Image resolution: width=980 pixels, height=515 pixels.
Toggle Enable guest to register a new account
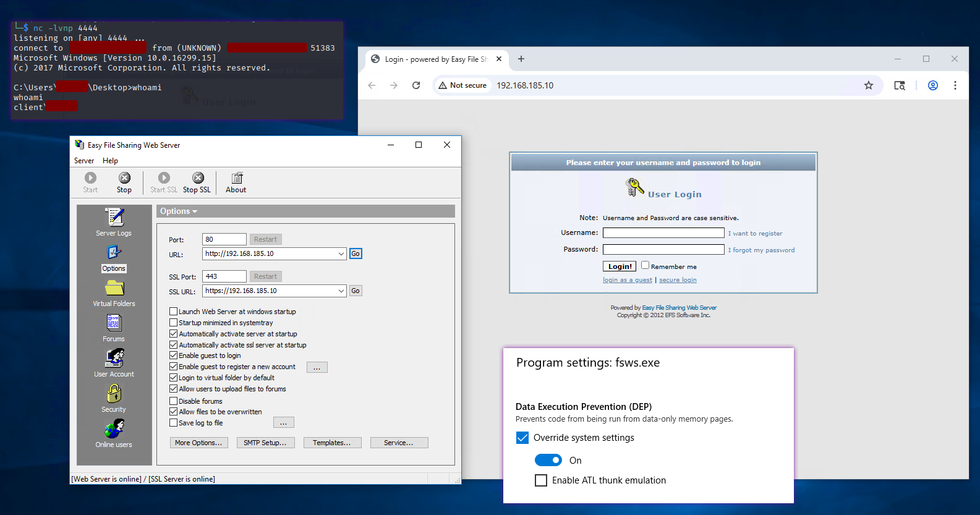pyautogui.click(x=174, y=367)
